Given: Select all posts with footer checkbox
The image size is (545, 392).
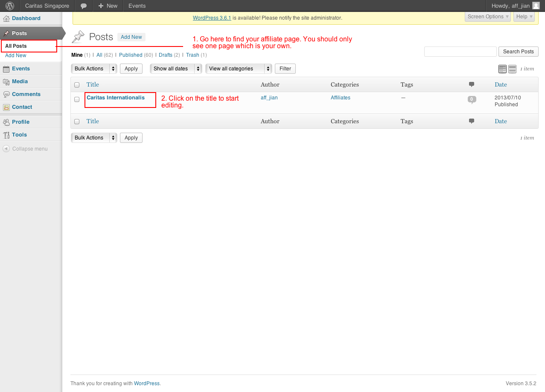Looking at the screenshot, I should 77,122.
